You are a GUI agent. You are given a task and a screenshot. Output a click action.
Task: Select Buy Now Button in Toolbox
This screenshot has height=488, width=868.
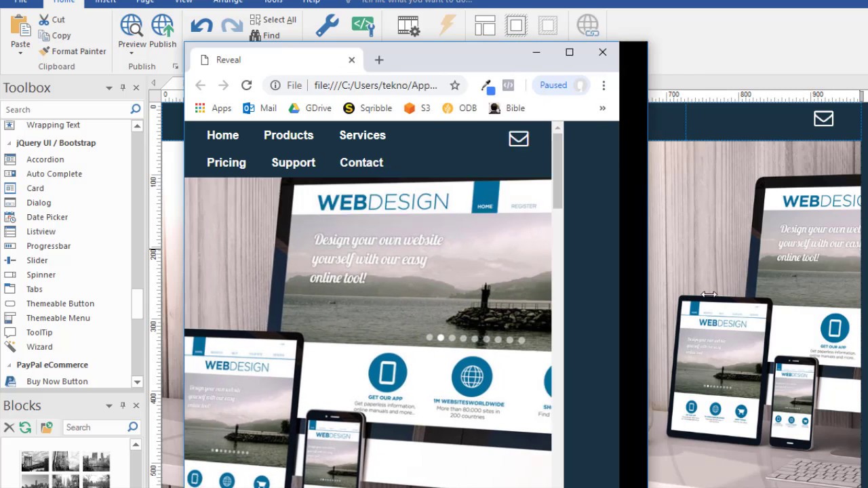pos(57,382)
